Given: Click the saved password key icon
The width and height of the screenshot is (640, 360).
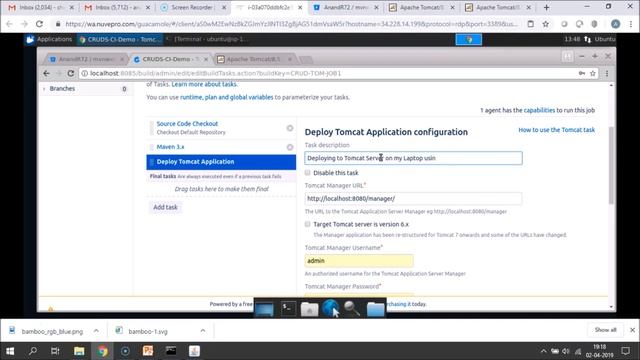Looking at the screenshot, I should (x=582, y=73).
